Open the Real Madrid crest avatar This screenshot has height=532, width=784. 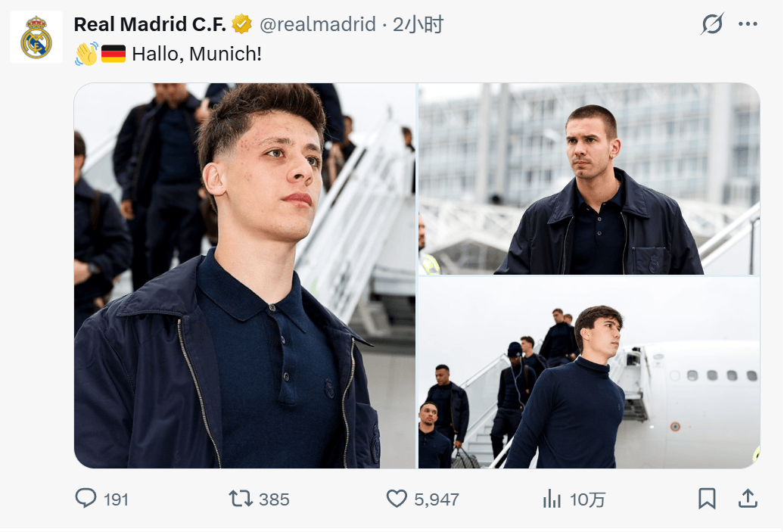36,38
